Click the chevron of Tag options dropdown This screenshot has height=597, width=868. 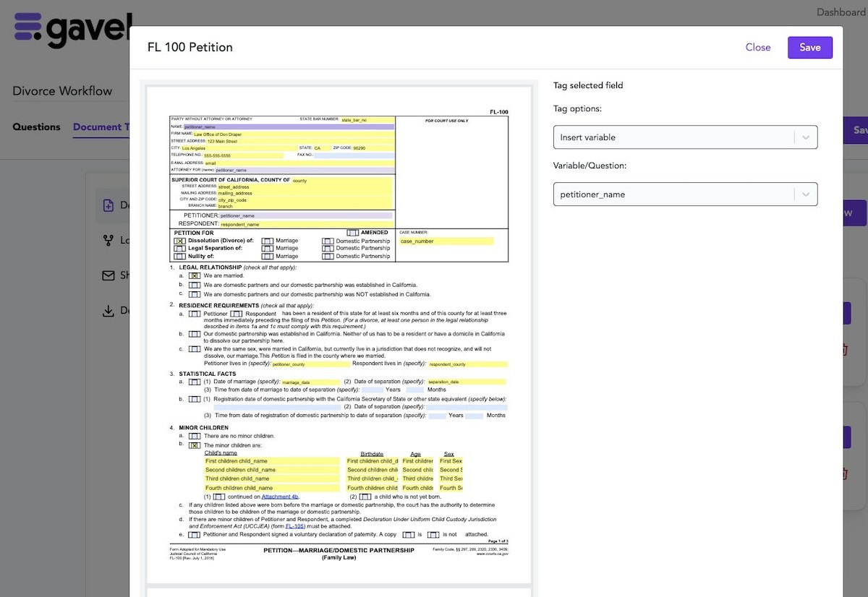click(806, 137)
